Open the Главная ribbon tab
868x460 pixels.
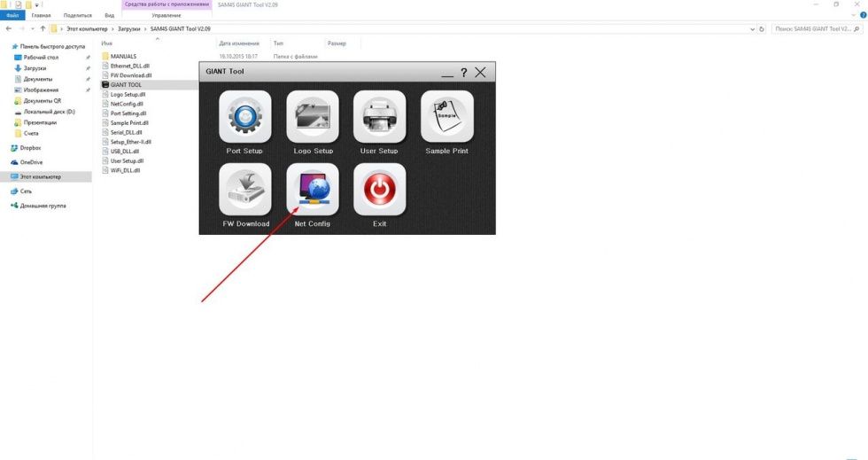click(41, 15)
